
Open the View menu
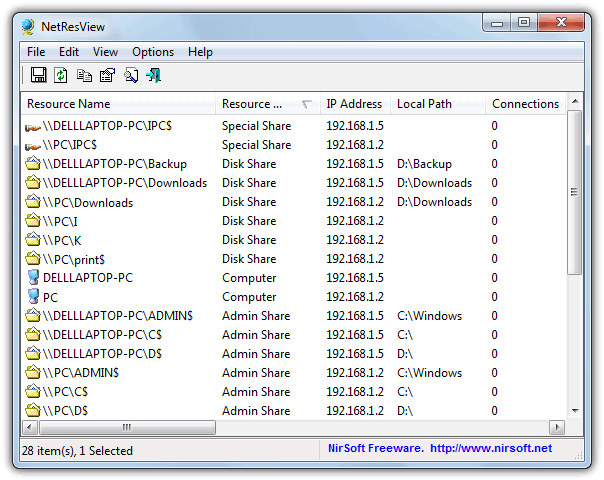click(x=105, y=52)
